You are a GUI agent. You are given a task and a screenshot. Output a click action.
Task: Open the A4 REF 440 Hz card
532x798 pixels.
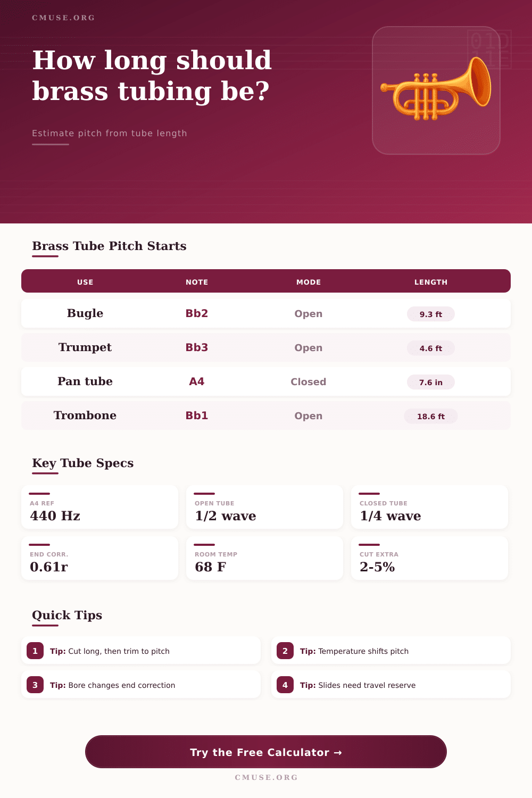99,507
